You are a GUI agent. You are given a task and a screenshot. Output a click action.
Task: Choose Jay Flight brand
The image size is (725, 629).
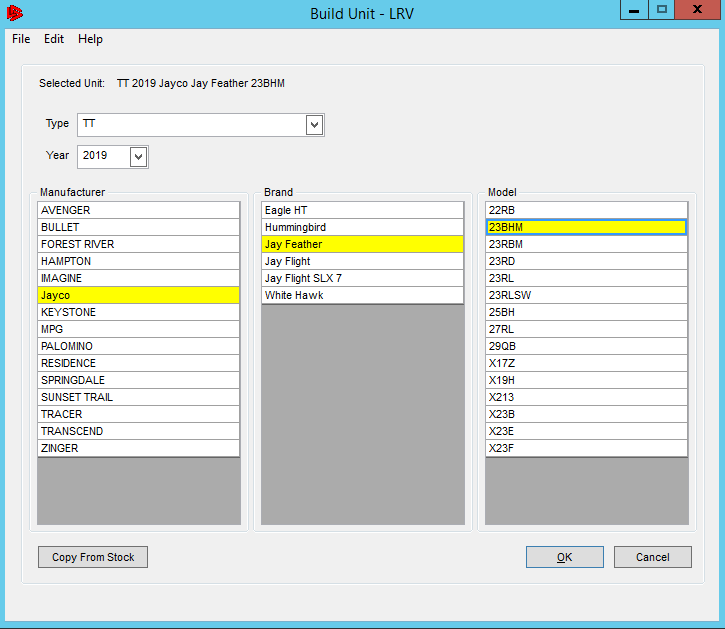362,261
